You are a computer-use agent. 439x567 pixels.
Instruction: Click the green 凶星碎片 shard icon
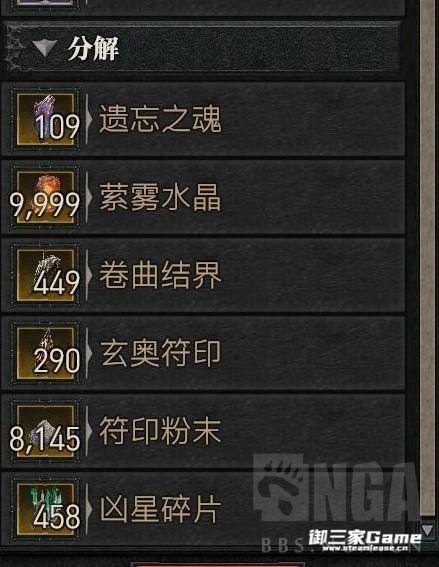46,510
